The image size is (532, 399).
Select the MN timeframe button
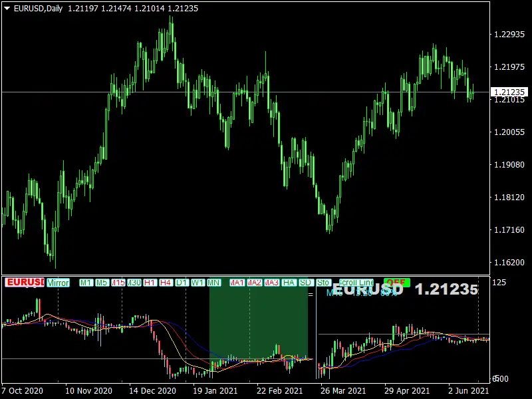pyautogui.click(x=213, y=283)
